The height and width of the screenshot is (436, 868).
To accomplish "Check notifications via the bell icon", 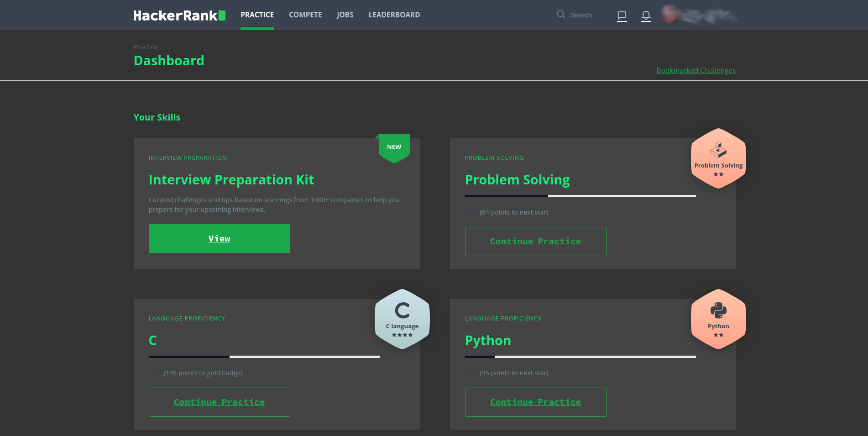I will click(646, 16).
